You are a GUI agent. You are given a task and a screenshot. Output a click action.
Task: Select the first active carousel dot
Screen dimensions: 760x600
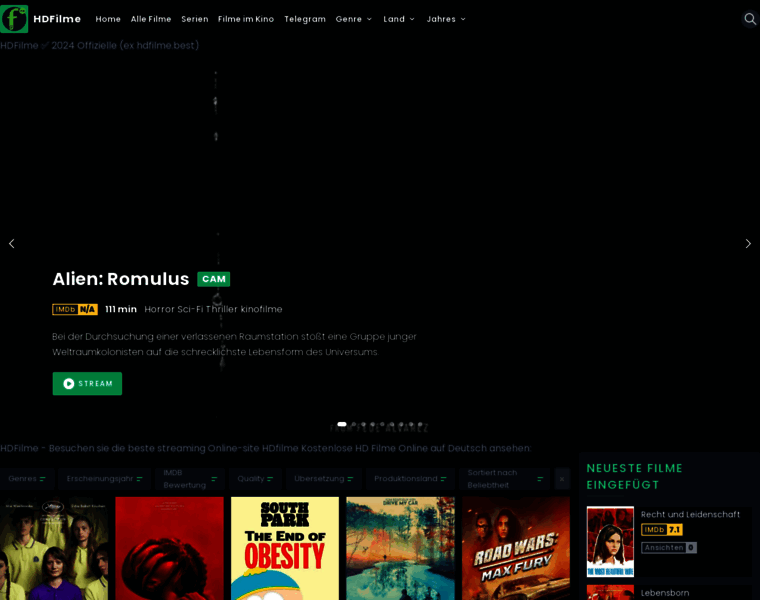(342, 424)
